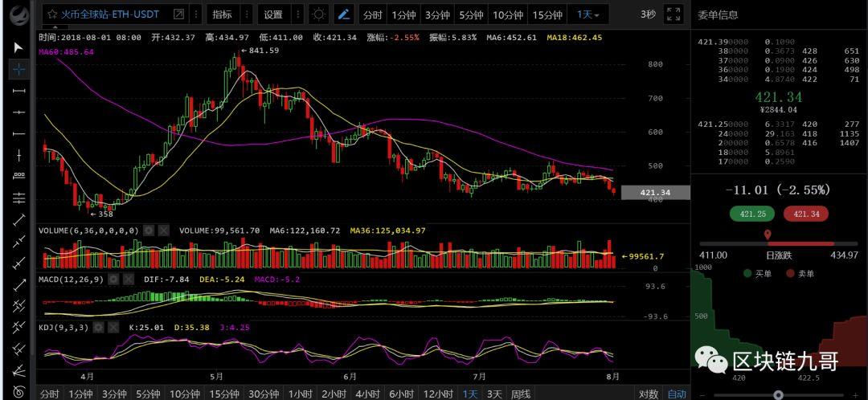Click the 火币全球站-ETH-USDT symbol selector

click(109, 15)
